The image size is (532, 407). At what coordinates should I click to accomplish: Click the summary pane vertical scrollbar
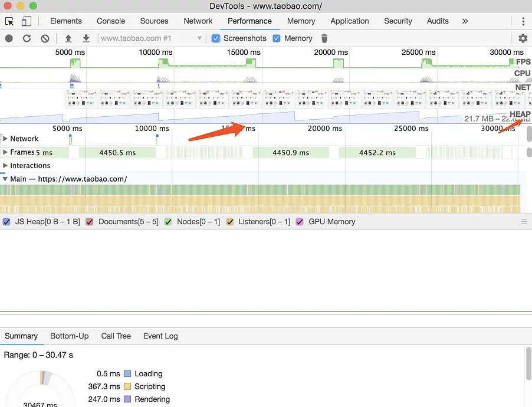coord(528,363)
